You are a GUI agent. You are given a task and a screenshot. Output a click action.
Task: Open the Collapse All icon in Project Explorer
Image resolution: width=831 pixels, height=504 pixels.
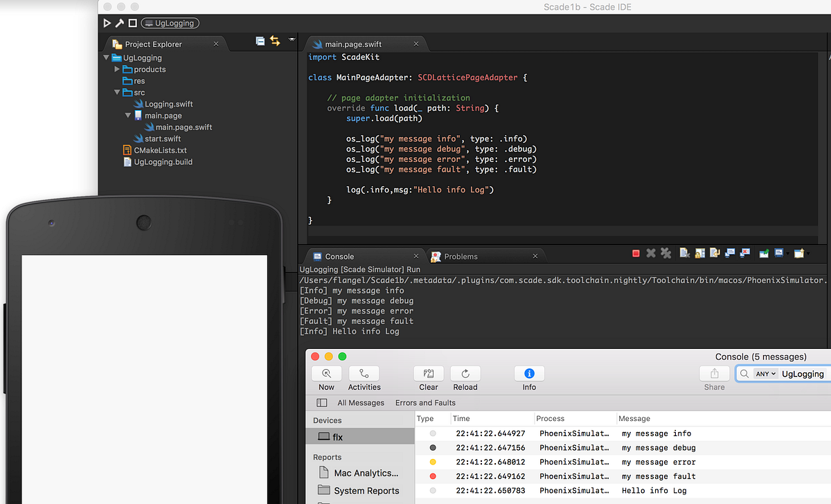(x=260, y=41)
